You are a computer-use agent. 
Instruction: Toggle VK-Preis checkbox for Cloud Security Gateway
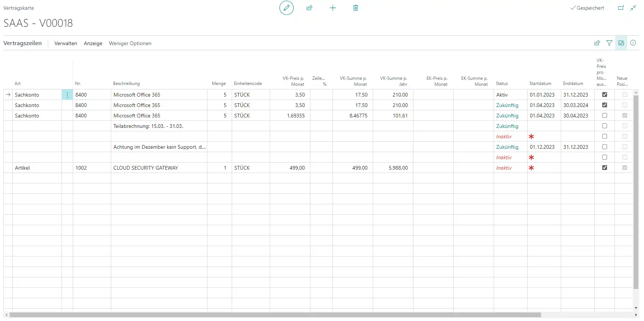click(x=604, y=168)
